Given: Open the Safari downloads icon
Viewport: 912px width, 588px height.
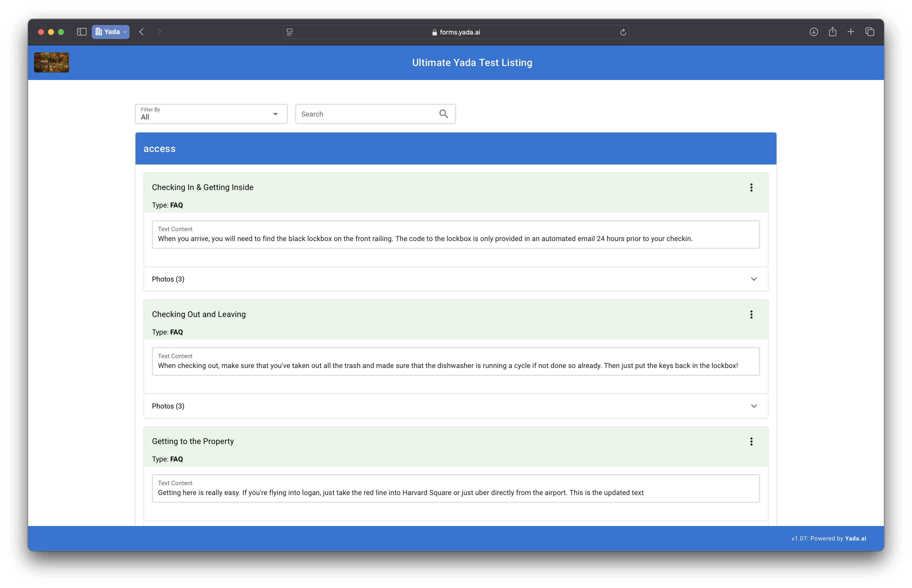Looking at the screenshot, I should 813,32.
